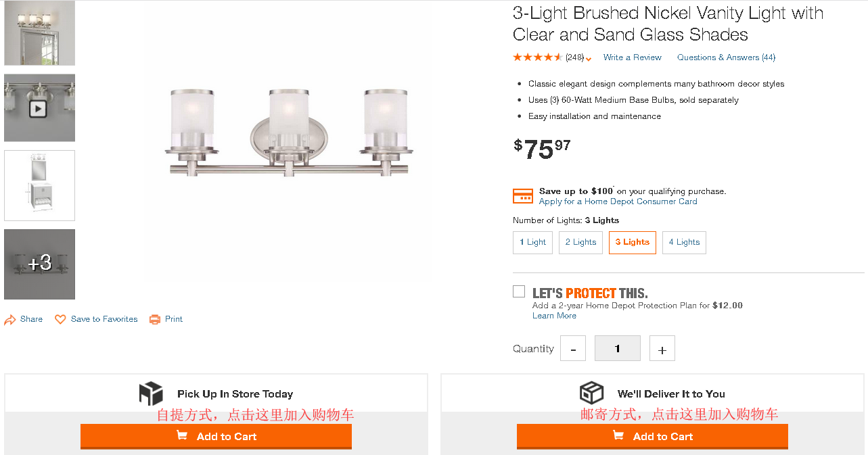Select the 4 Lights option
This screenshot has height=455, width=868.
click(x=684, y=242)
